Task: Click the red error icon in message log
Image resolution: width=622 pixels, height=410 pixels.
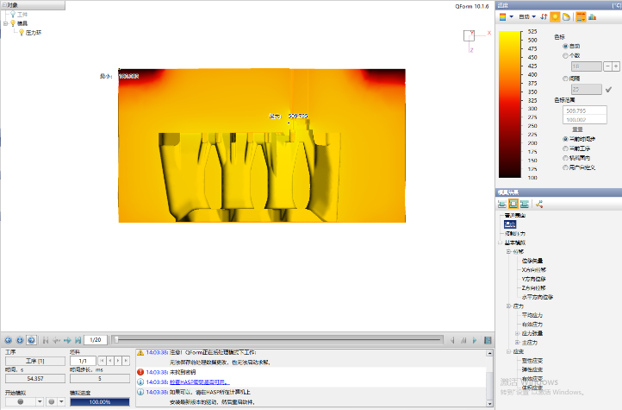Action: click(x=140, y=372)
